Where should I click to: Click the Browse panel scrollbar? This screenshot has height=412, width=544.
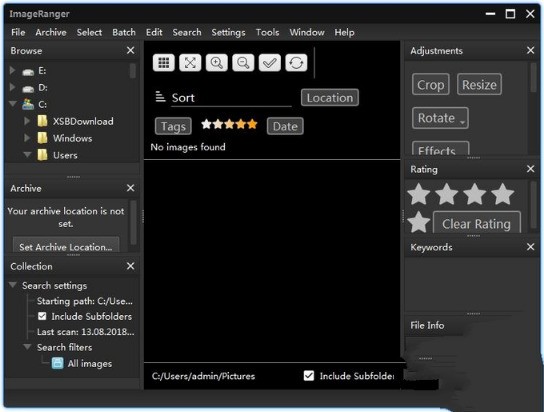point(133,70)
